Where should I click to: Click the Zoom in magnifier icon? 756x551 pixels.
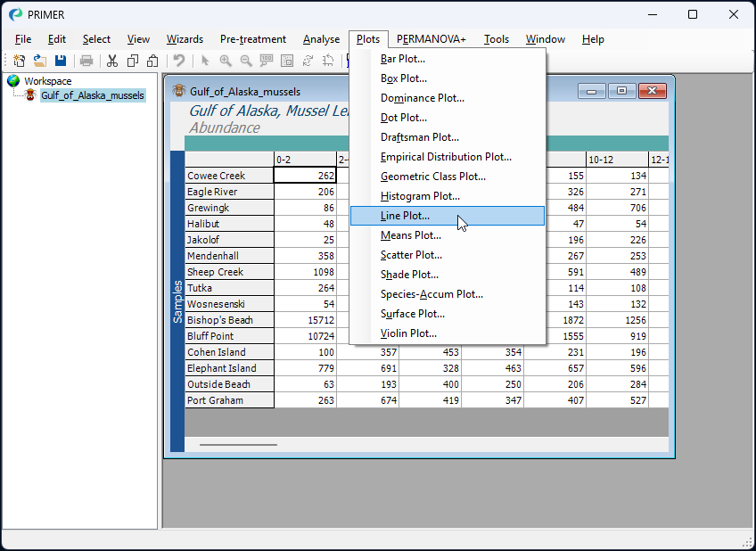(x=226, y=61)
